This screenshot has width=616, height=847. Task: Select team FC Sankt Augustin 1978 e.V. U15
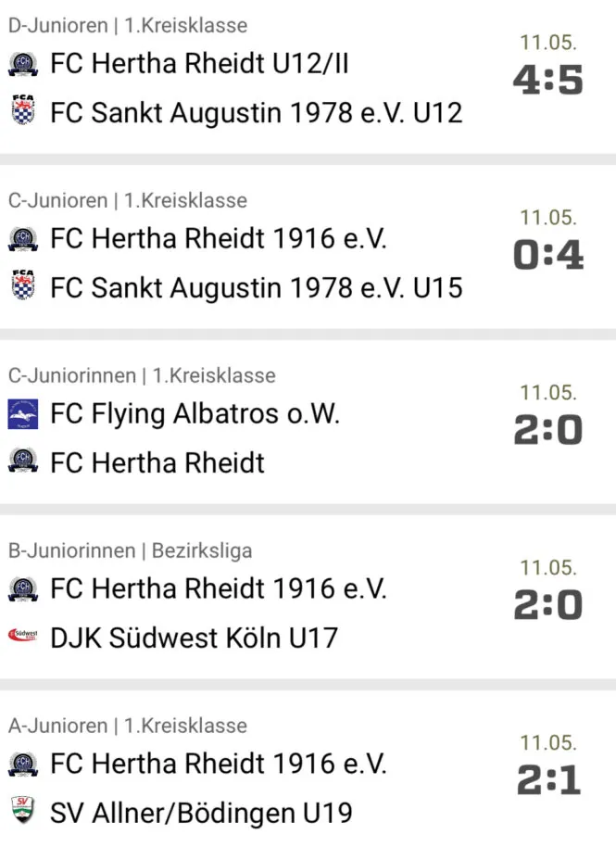pyautogui.click(x=257, y=287)
